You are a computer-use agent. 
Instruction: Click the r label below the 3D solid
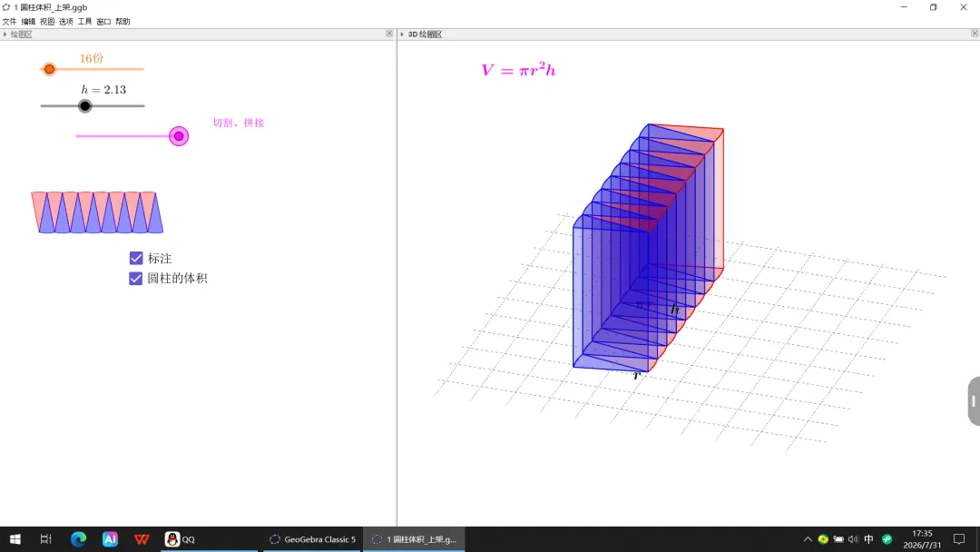pyautogui.click(x=636, y=376)
